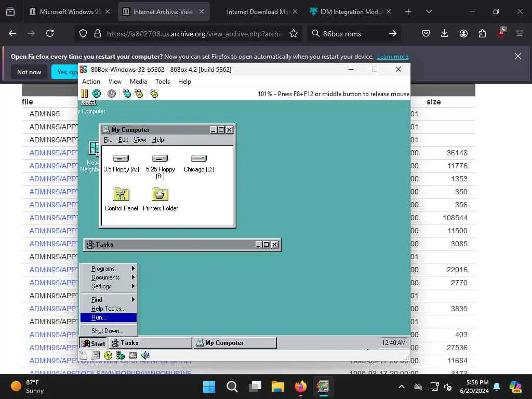Switch to IDM Integration Module tab

[x=351, y=12]
